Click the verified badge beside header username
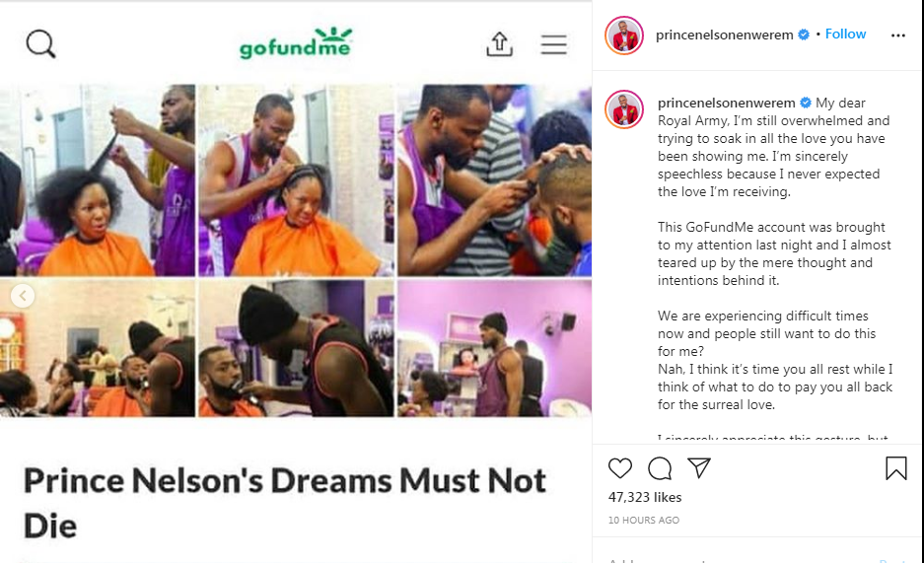Viewport: 924px width, 563px height. pyautogui.click(x=803, y=35)
